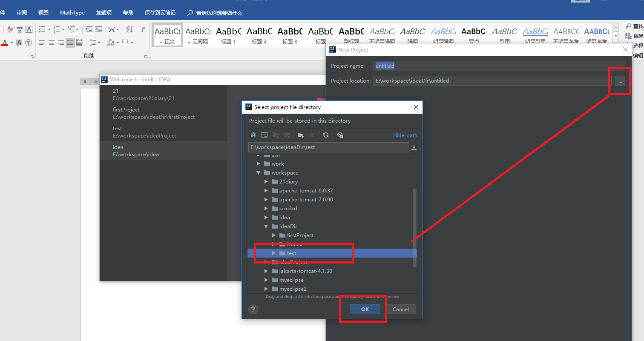644x341 pixels.
Task: Open the shading fill color dropdown
Action: (x=117, y=43)
